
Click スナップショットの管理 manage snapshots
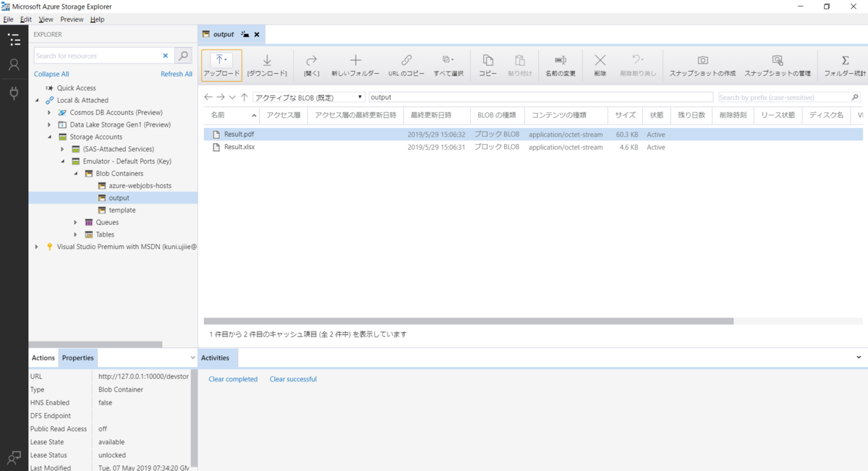point(778,65)
